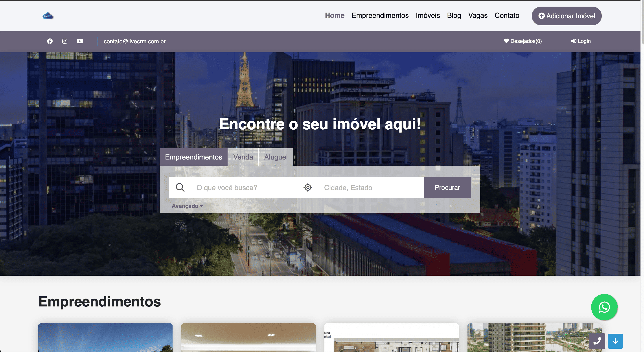Image resolution: width=644 pixels, height=352 pixels.
Task: Select the Venda search tab
Action: [243, 157]
